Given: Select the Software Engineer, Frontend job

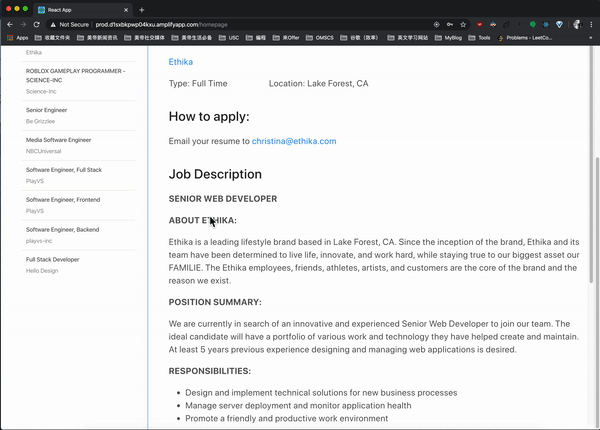Looking at the screenshot, I should [78, 205].
